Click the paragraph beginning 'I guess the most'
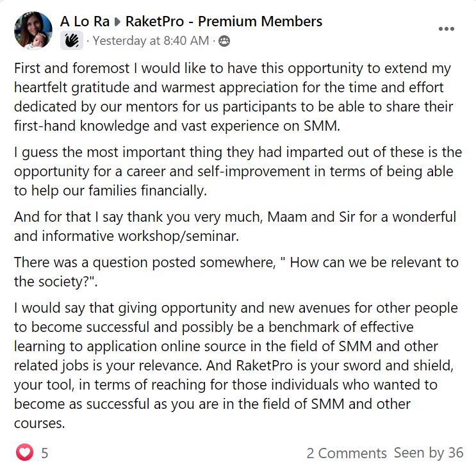476x471 pixels. (x=238, y=171)
